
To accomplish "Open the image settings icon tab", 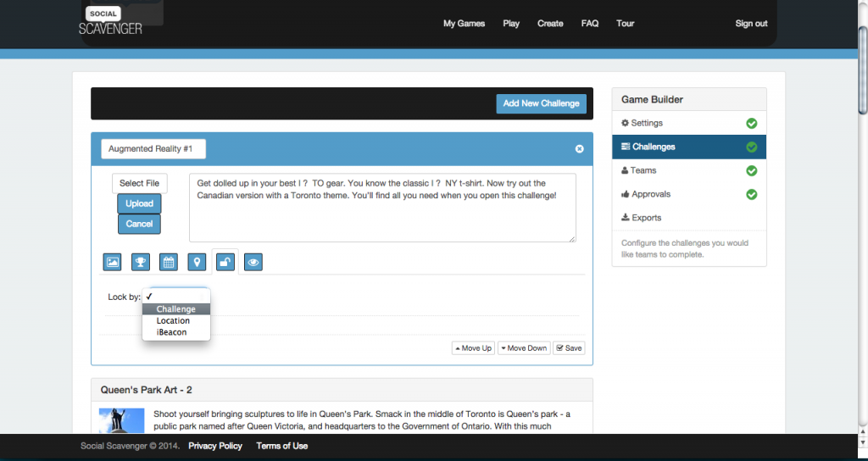I will (113, 262).
